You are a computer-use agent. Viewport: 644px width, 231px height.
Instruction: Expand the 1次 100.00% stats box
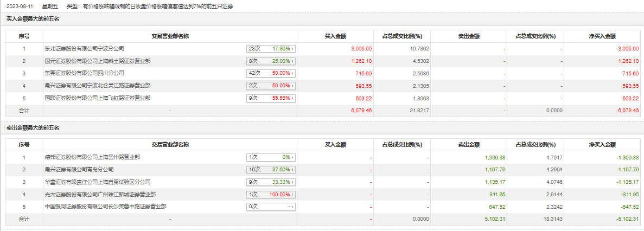coord(271,195)
